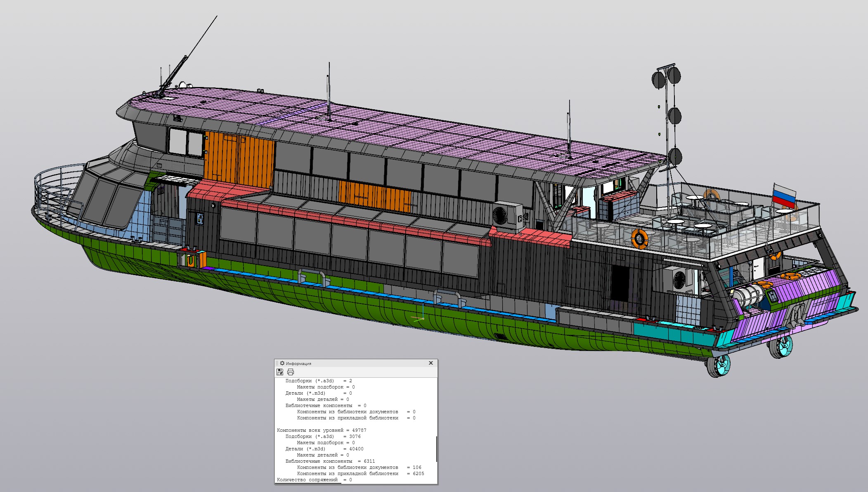Click the print icon in the Информация panel

(291, 372)
